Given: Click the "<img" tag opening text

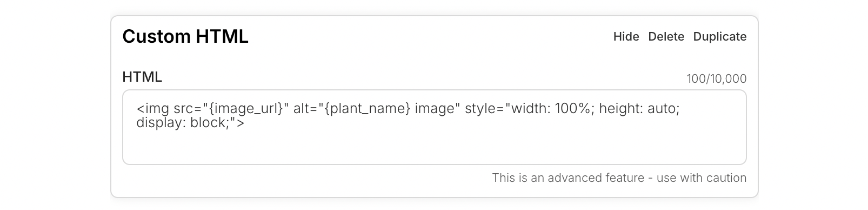Looking at the screenshot, I should [x=153, y=108].
